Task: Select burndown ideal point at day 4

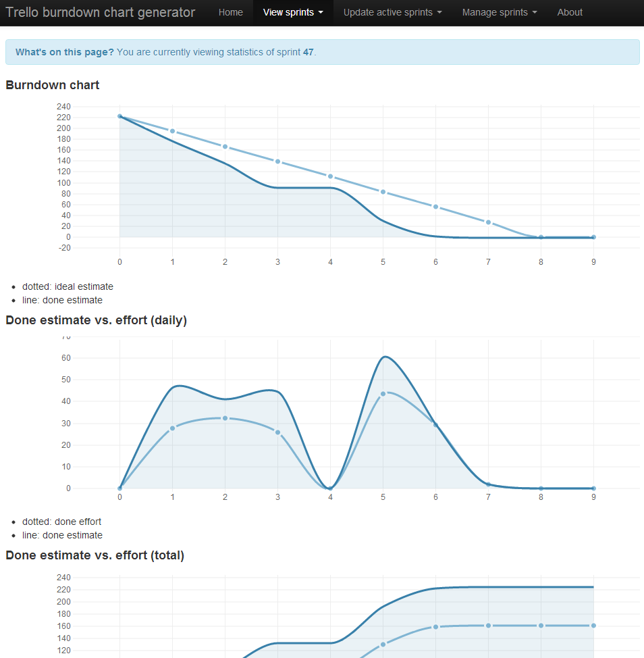Action: coord(330,177)
